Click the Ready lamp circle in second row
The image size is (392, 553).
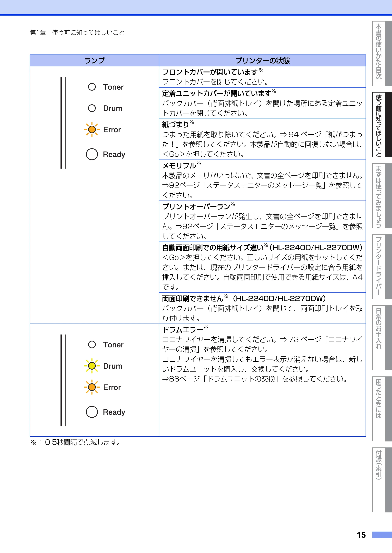click(92, 412)
